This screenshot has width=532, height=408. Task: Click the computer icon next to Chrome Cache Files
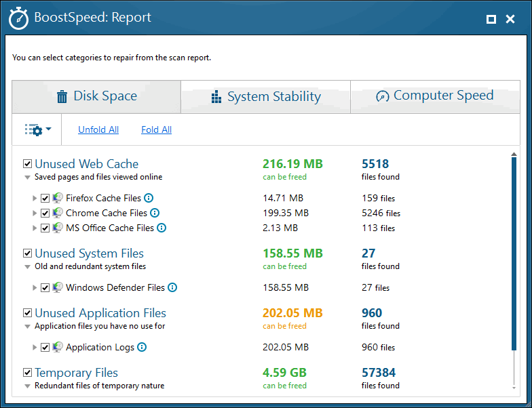point(58,213)
